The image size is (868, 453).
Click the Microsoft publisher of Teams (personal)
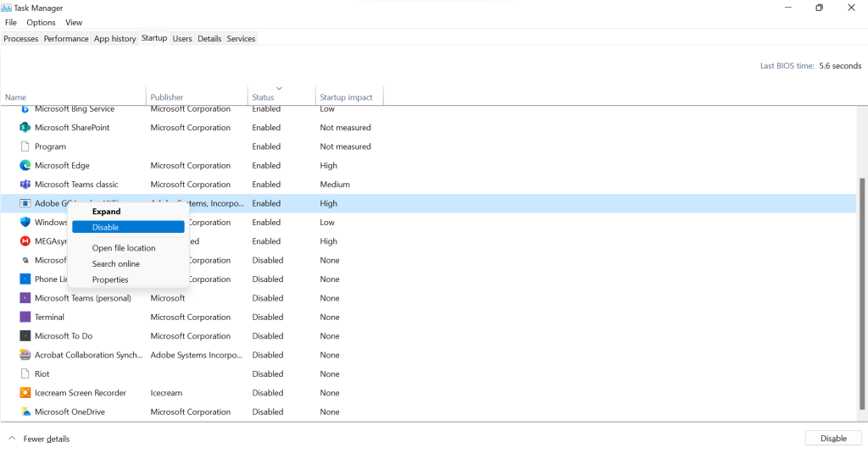[x=168, y=298]
